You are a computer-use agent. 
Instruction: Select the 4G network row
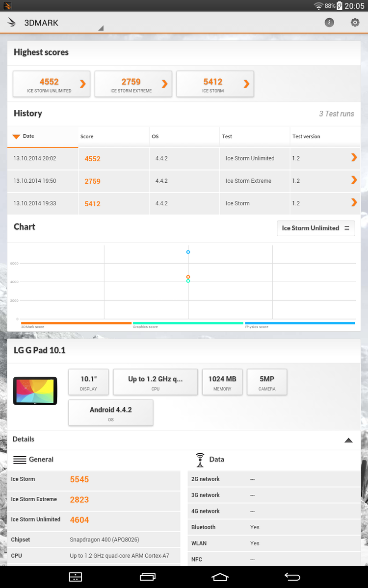pos(274,511)
